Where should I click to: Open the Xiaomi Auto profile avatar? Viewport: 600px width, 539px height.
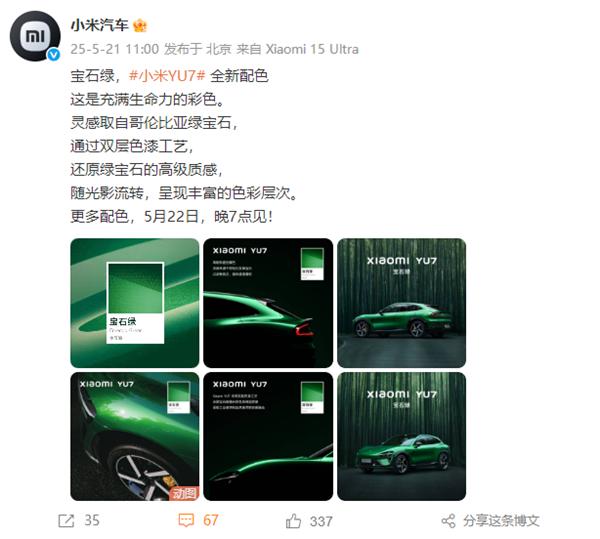click(x=35, y=36)
